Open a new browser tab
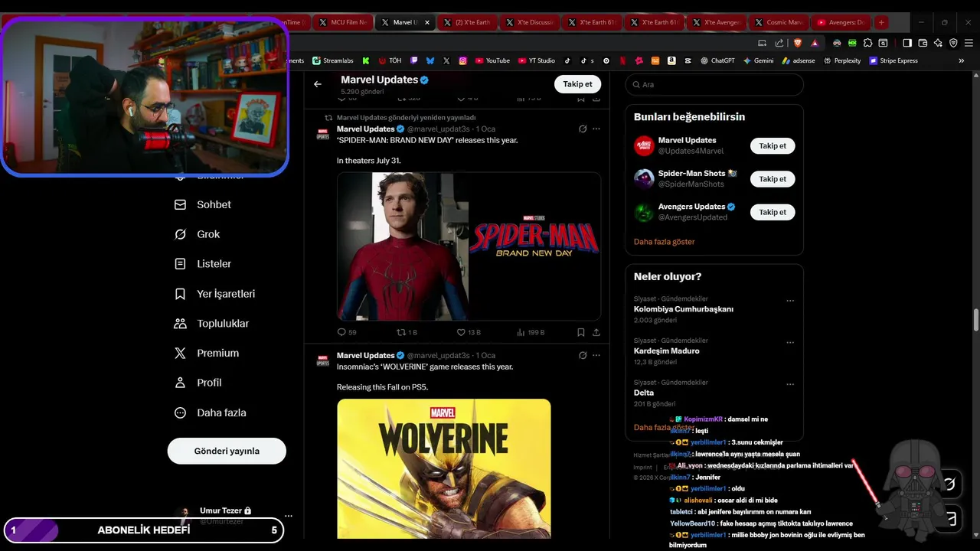 881,22
